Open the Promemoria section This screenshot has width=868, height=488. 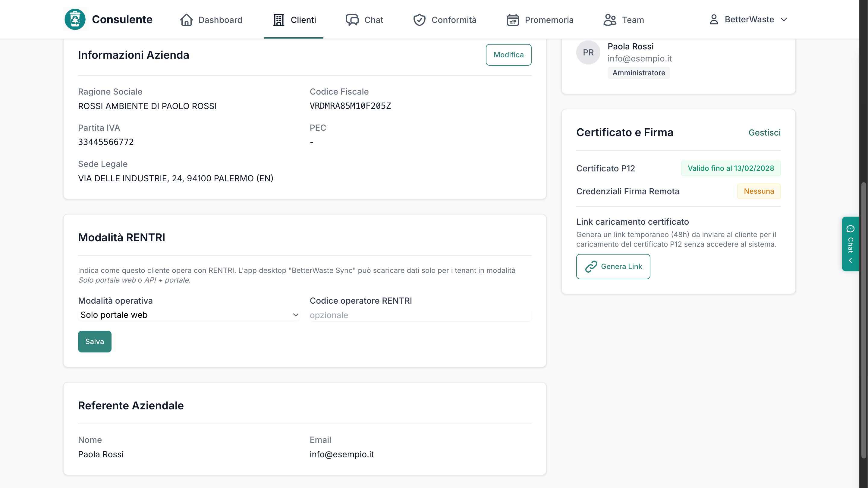click(x=540, y=20)
